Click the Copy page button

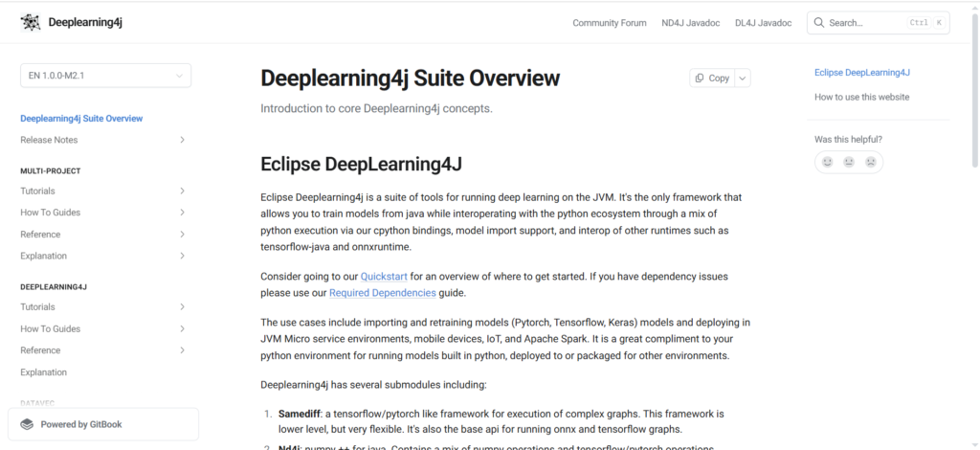[712, 79]
